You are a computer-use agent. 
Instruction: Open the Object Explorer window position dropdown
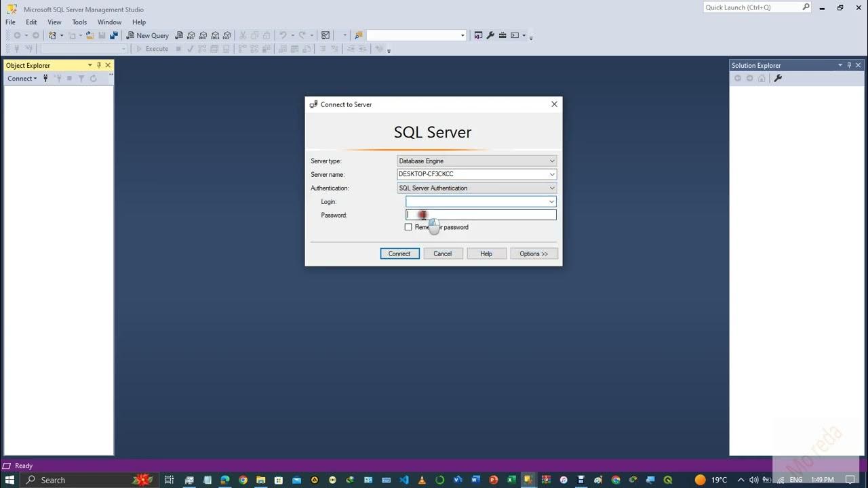click(x=90, y=65)
